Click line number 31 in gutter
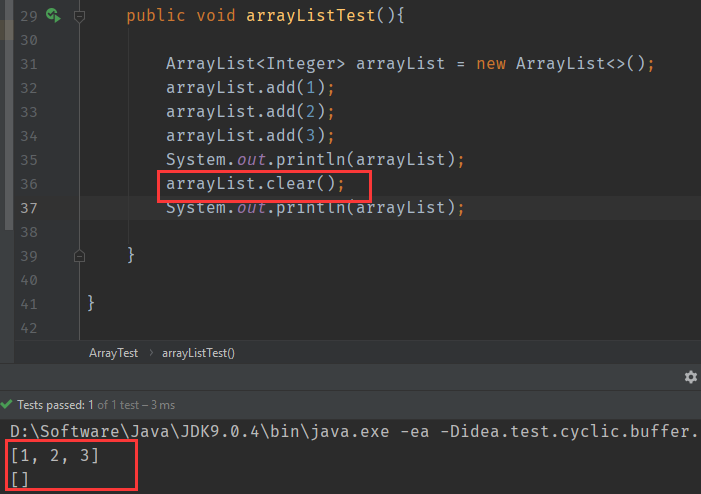The width and height of the screenshot is (701, 494). pos(29,64)
